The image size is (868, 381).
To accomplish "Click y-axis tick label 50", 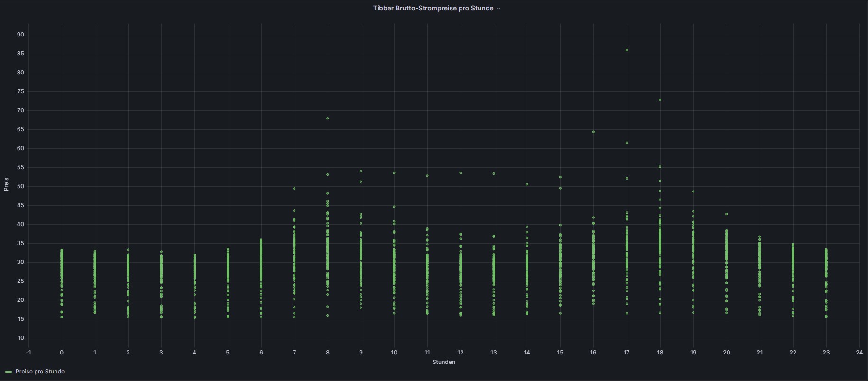I will [20, 186].
